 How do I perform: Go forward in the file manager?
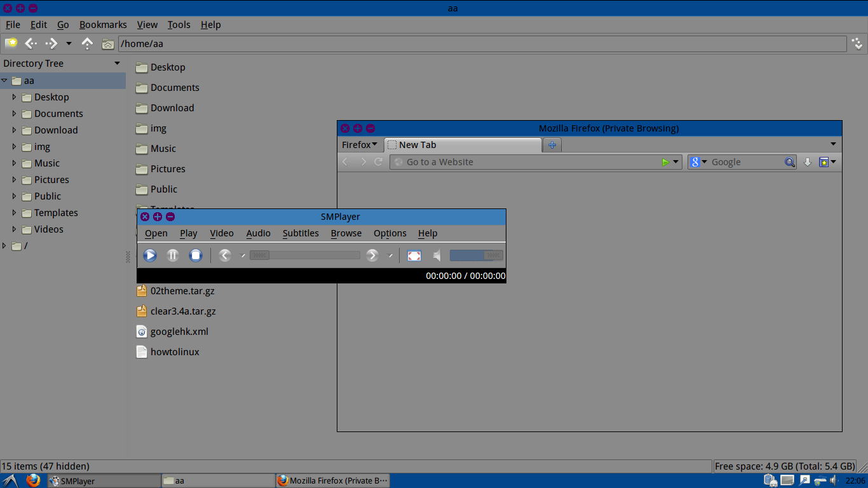point(51,43)
